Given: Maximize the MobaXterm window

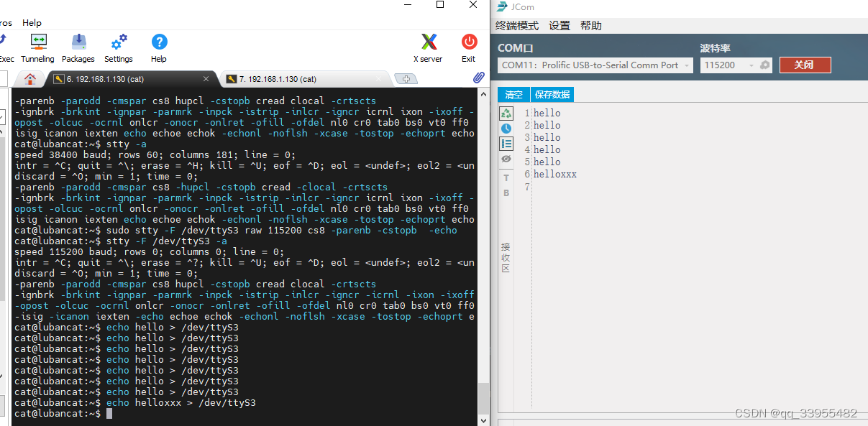Looking at the screenshot, I should pos(440,5).
